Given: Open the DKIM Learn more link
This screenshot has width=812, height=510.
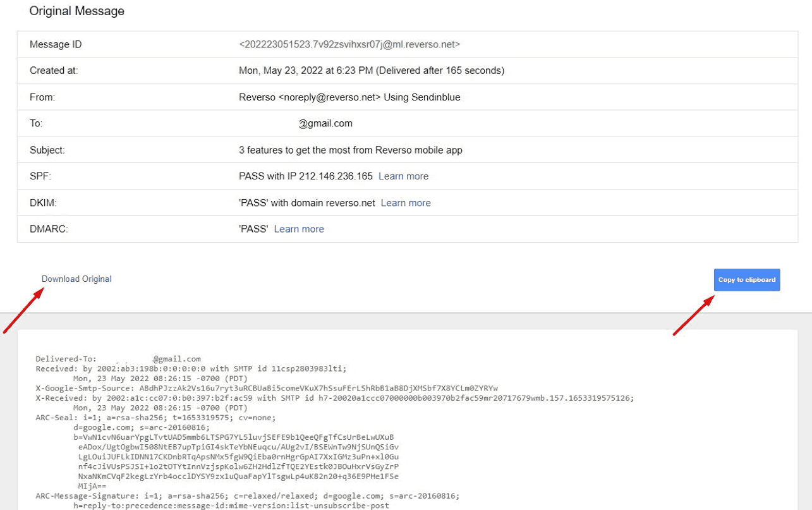Looking at the screenshot, I should pos(406,203).
